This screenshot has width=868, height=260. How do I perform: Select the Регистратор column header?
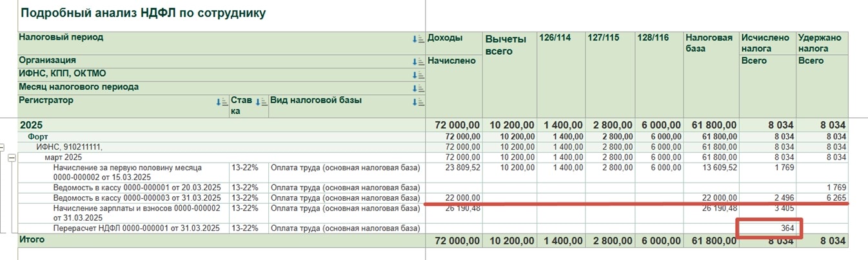coord(123,106)
